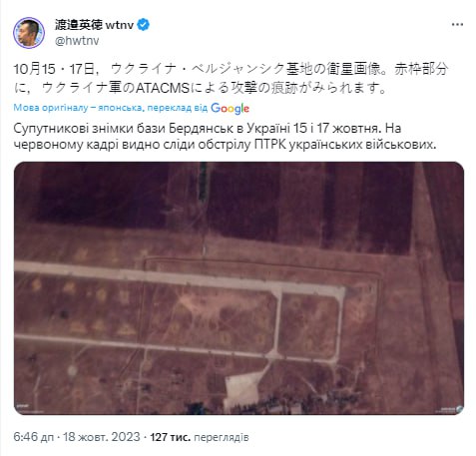Open the display name 渡邉英徳 wtnv
This screenshot has height=456, width=476.
[x=95, y=25]
